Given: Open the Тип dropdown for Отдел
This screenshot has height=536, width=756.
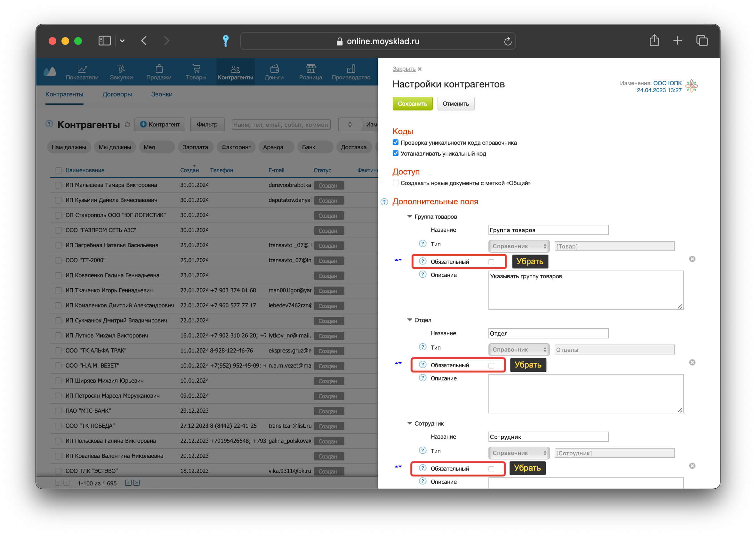Looking at the screenshot, I should click(519, 350).
